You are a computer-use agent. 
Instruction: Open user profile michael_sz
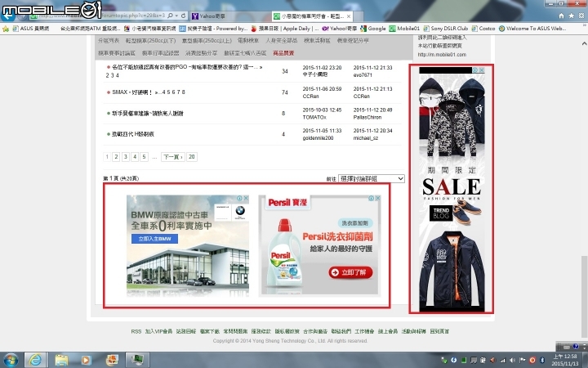(366, 138)
